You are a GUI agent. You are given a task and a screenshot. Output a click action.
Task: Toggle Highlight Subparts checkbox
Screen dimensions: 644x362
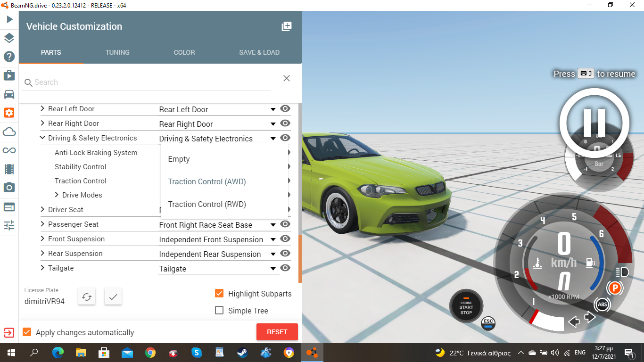click(x=219, y=293)
